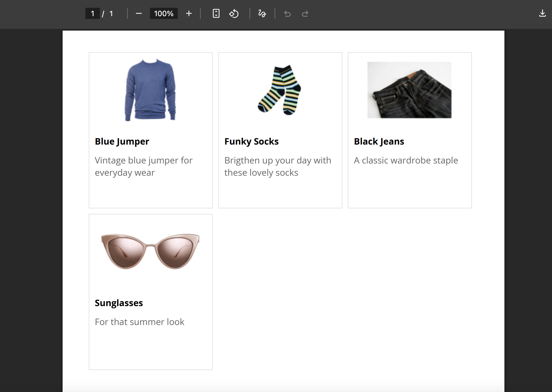552x392 pixels.
Task: Click the Funky Socks heading
Action: tap(251, 142)
